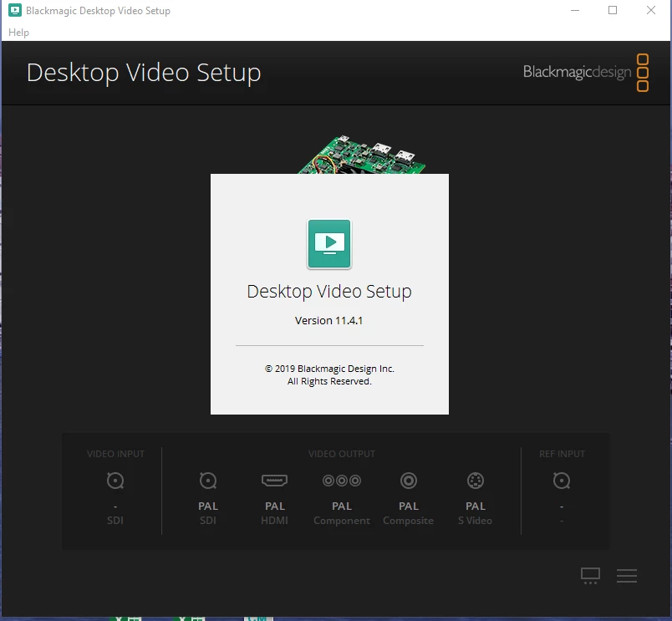This screenshot has width=672, height=621.
Task: Click the PAL label above Composite
Action: pyautogui.click(x=409, y=506)
